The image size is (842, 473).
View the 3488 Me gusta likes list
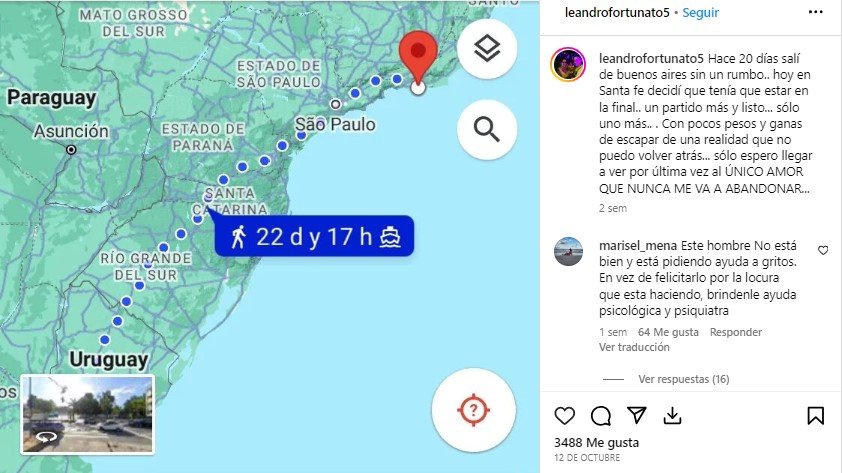coord(596,442)
